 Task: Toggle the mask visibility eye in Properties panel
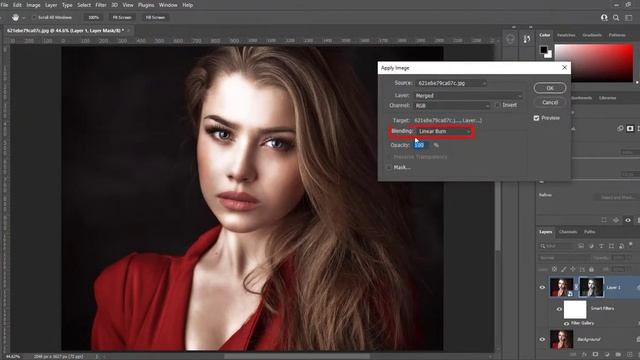pos(628,220)
